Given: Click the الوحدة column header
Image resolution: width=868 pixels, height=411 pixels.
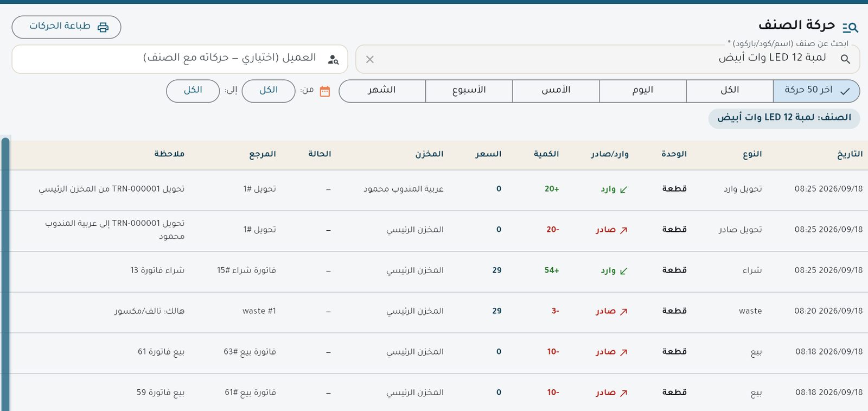Looking at the screenshot, I should click(674, 155).
